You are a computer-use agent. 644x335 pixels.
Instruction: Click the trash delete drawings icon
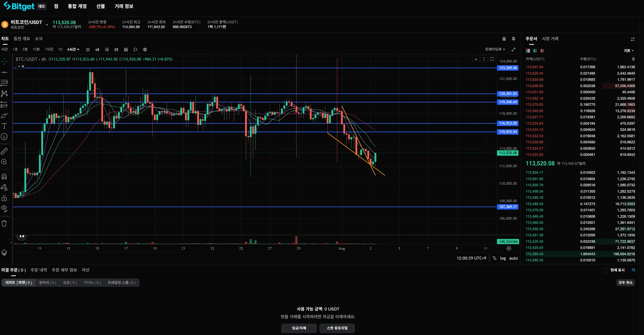[4, 224]
